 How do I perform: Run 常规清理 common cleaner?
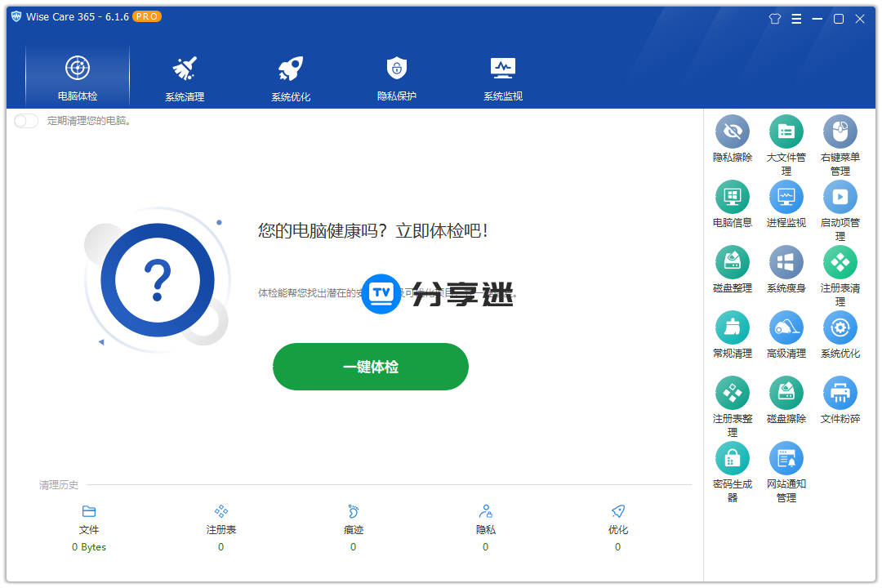[732, 327]
